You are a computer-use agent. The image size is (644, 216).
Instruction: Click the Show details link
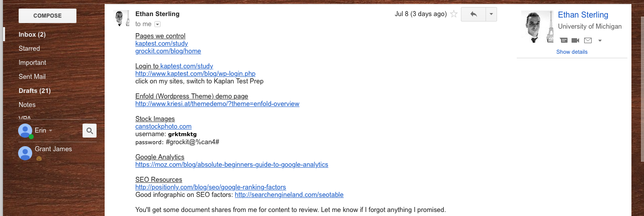(x=572, y=52)
